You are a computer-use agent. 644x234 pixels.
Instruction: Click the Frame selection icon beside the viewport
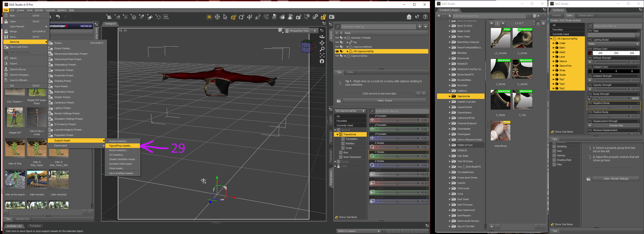click(322, 55)
